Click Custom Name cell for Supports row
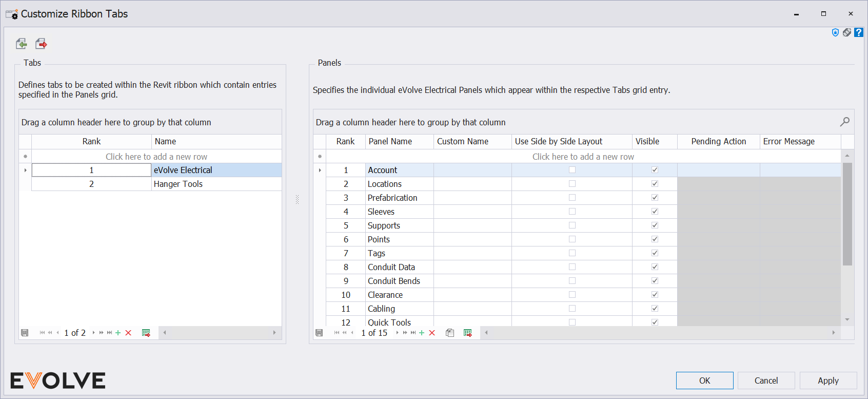Screen dimensions: 868x399 [472, 225]
